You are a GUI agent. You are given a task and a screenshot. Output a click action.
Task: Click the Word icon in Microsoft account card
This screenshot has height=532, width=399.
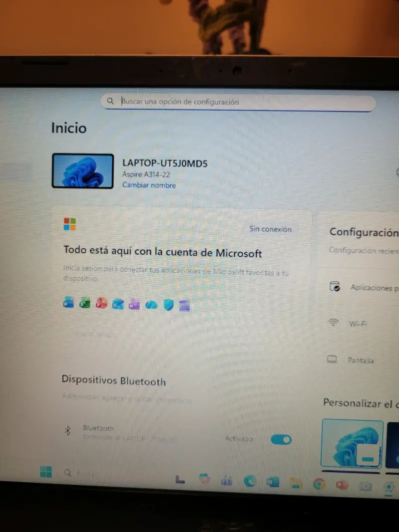[x=68, y=302]
